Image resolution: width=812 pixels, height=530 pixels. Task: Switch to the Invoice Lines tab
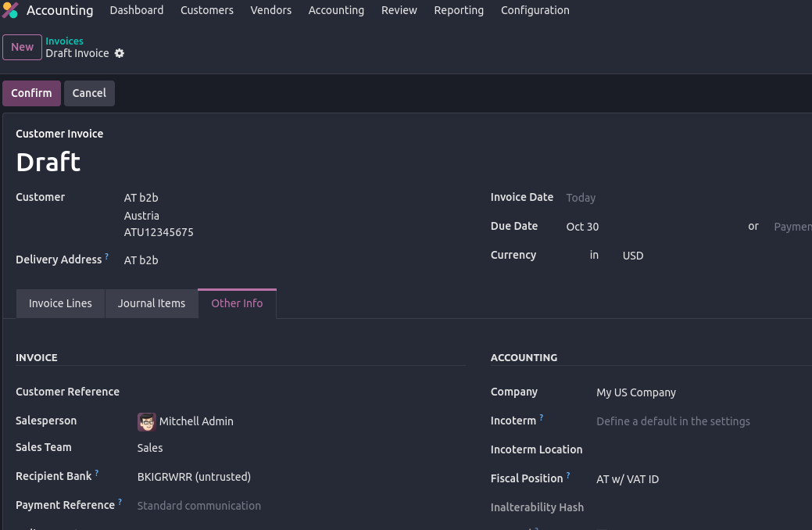(x=60, y=303)
